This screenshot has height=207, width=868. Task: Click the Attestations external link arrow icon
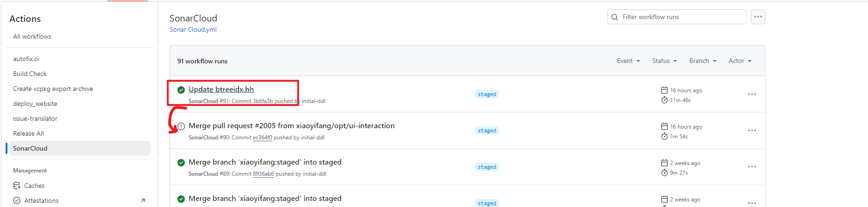pos(143,200)
